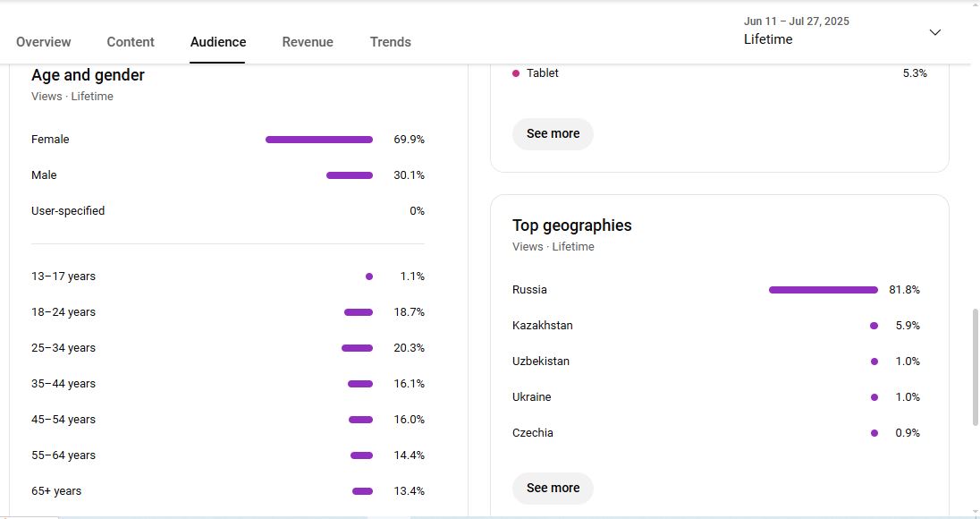Image resolution: width=980 pixels, height=519 pixels.
Task: Click the Czechia dot marker
Action: (x=874, y=433)
